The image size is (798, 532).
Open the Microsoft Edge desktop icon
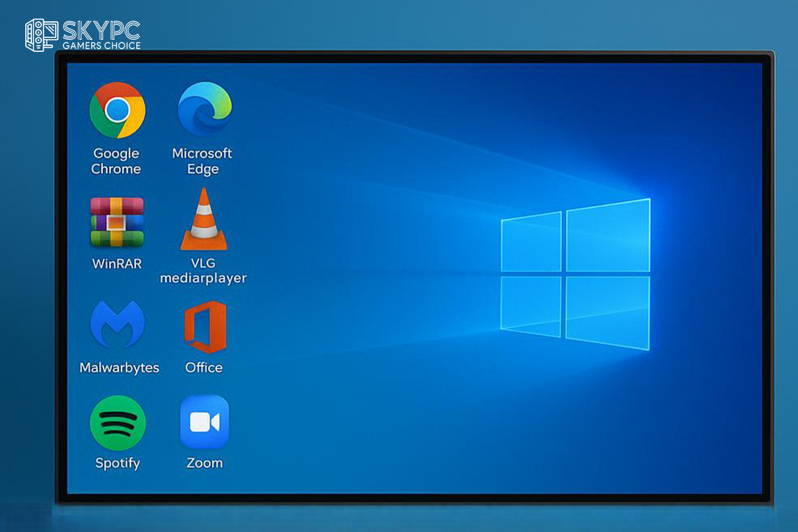coord(205,109)
